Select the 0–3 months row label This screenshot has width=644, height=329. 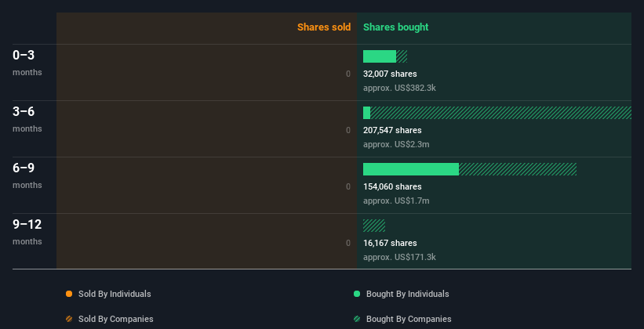coord(24,56)
